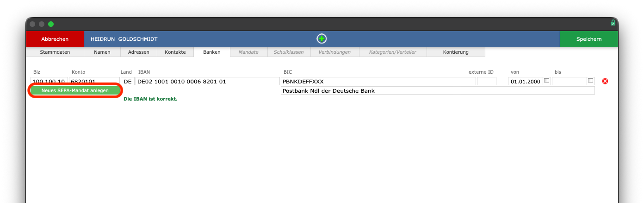
Task: Select the Kontakte tab
Action: coord(175,52)
